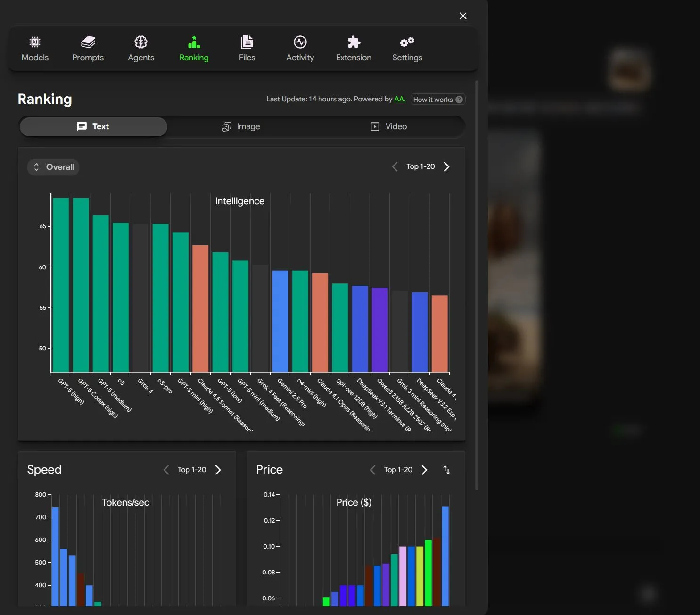The height and width of the screenshot is (615, 700).
Task: Go to next page of Speed rankings
Action: tap(217, 469)
